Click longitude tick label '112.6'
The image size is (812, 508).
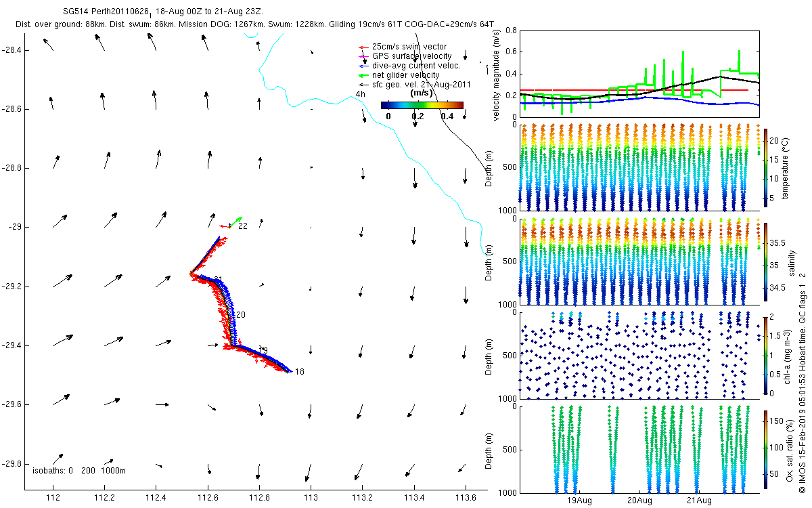[208, 498]
